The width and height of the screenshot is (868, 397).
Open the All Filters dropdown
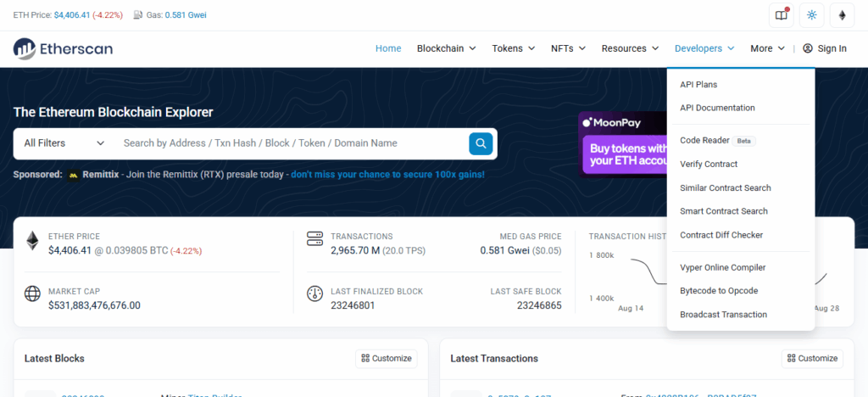[x=64, y=143]
